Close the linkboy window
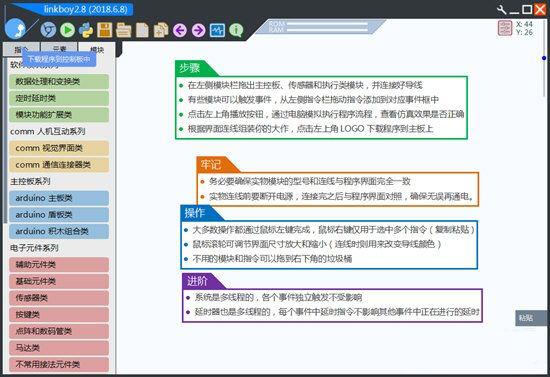The image size is (550, 377). point(540,9)
